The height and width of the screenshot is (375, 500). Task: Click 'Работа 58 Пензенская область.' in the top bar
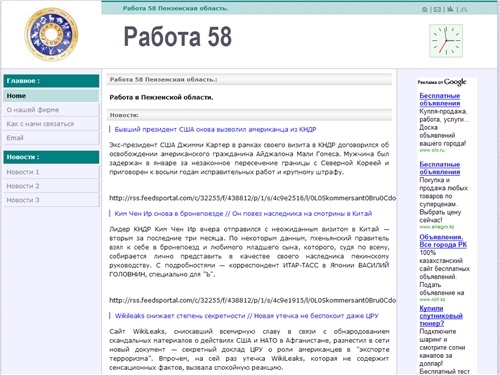coord(176,8)
